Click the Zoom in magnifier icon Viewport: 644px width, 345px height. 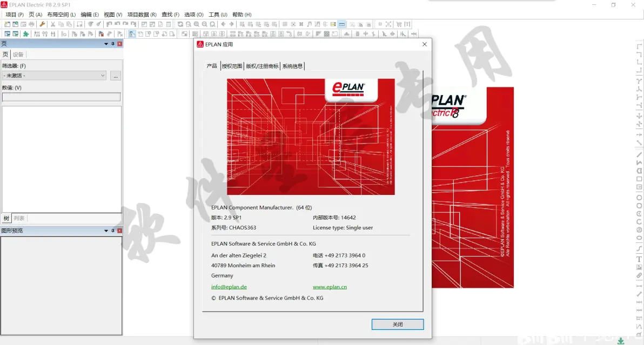[x=197, y=24]
